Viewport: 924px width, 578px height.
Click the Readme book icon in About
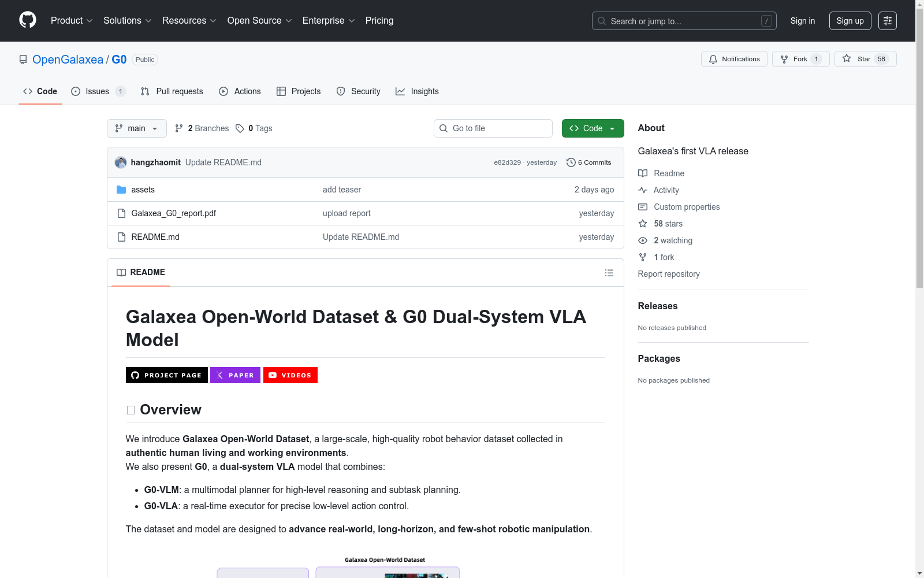coord(643,173)
